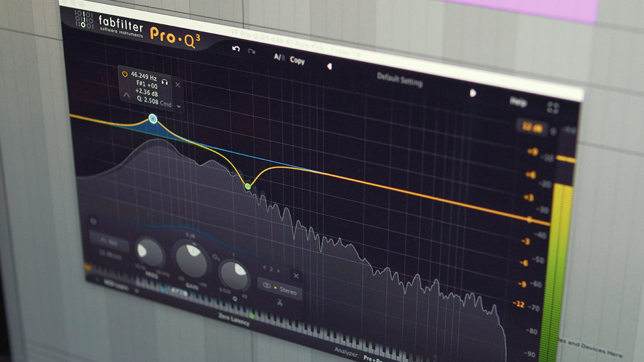
Task: Open the Q value dropdown arrow
Action: click(179, 106)
